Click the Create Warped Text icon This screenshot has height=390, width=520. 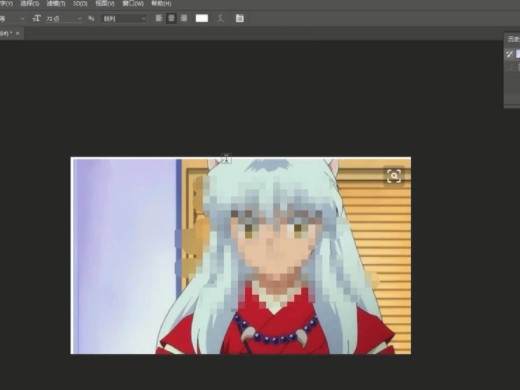221,18
